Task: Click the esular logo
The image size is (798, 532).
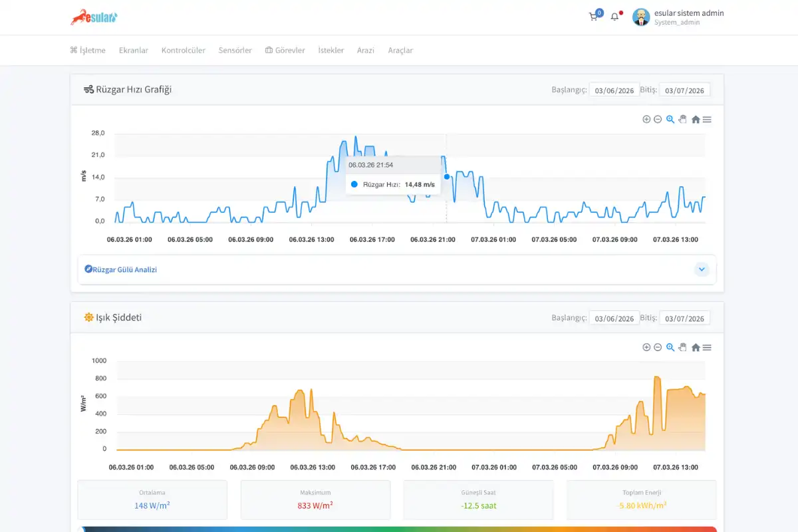Action: coord(94,17)
